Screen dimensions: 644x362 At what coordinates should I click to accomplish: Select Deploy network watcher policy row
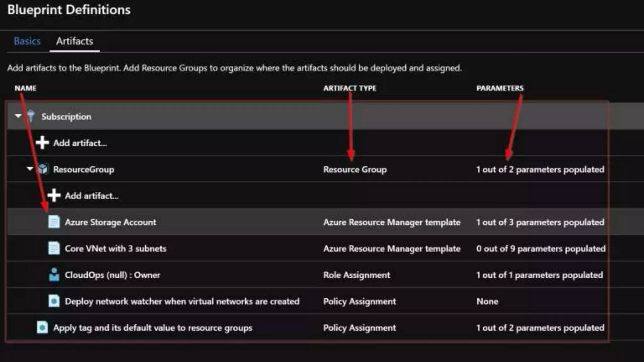point(182,301)
